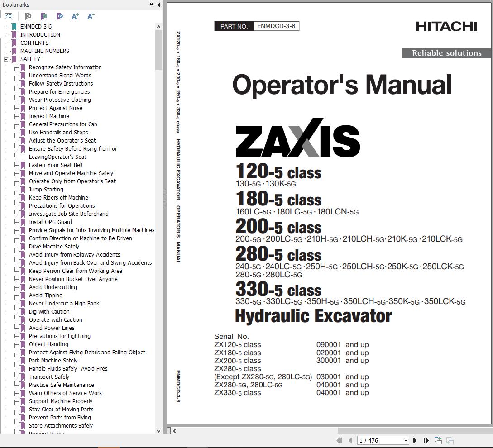Open Install OPG Guard bookmark

[x=50, y=222]
